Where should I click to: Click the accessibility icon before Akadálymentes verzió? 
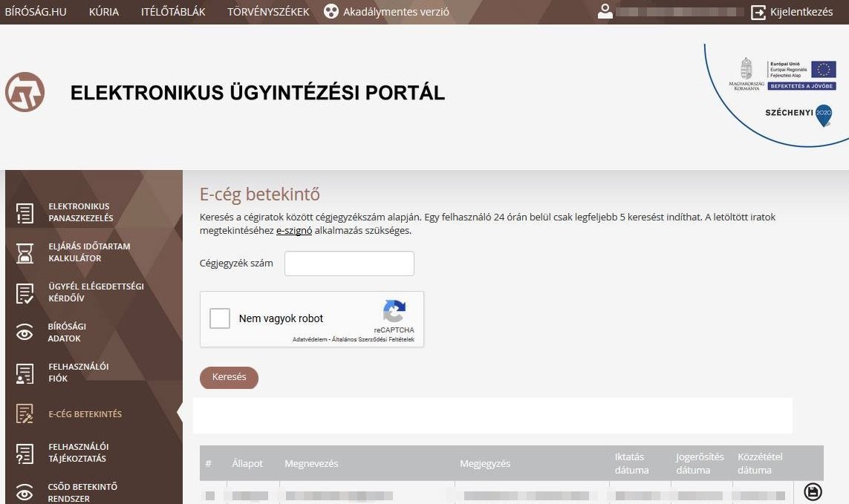coord(331,11)
